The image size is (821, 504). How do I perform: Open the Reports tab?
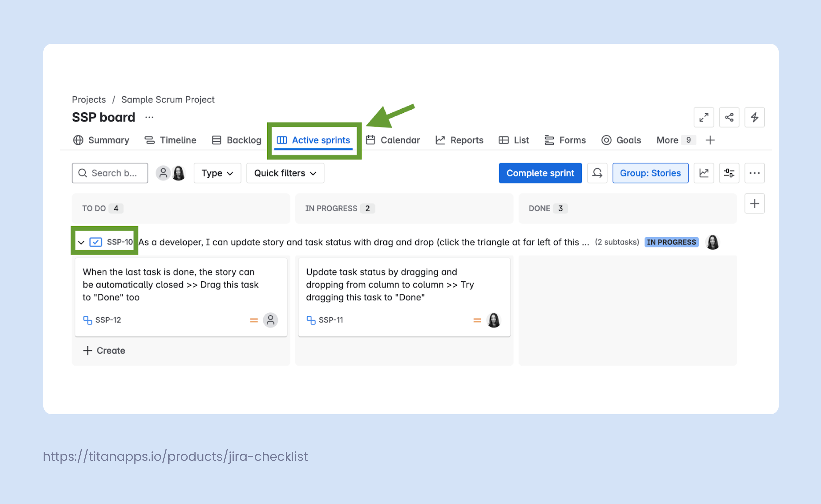pyautogui.click(x=466, y=140)
